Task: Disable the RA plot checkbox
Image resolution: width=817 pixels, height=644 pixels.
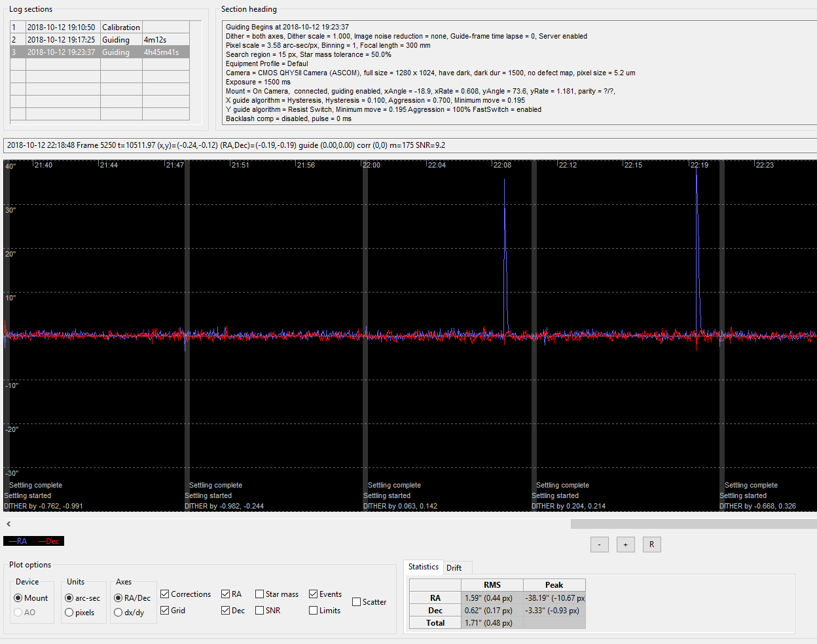Action: [x=226, y=594]
